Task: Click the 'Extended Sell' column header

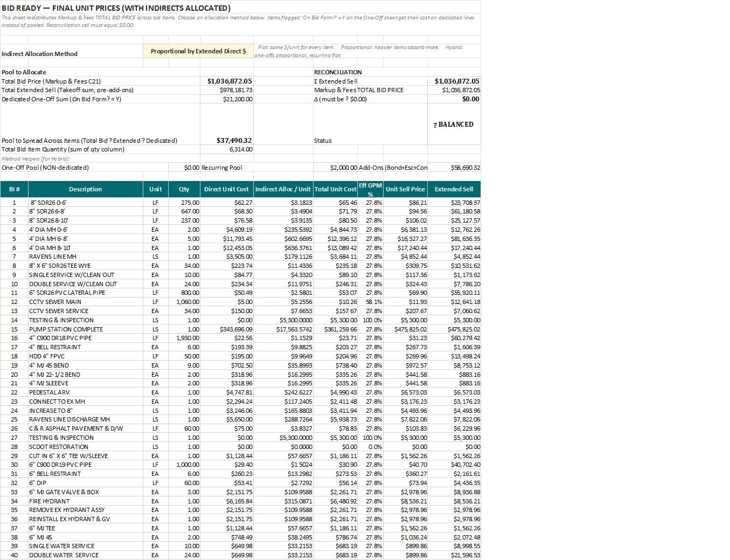Action: tap(454, 189)
